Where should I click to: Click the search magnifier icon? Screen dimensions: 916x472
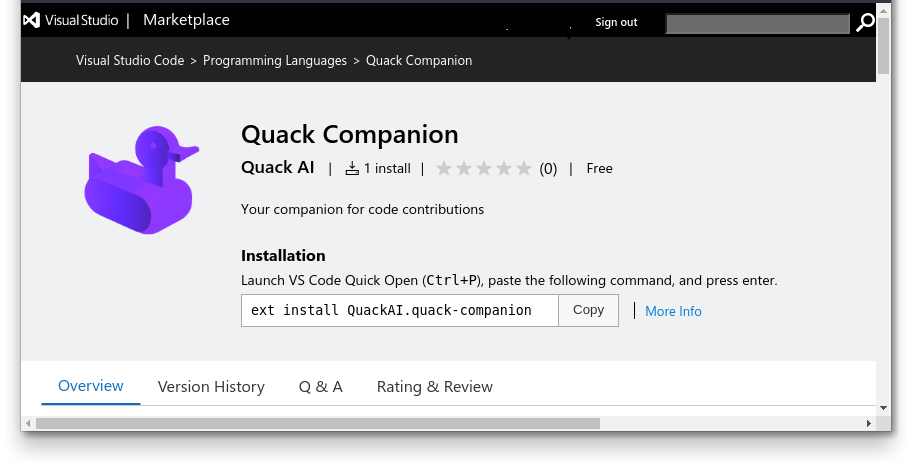pos(865,23)
